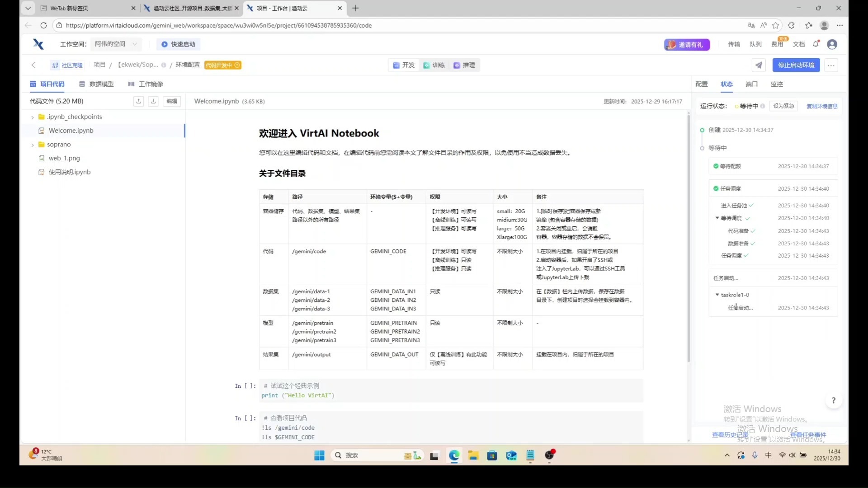Image resolution: width=868 pixels, height=488 pixels.
Task: Select the 训练 mode tab
Action: [x=434, y=65]
